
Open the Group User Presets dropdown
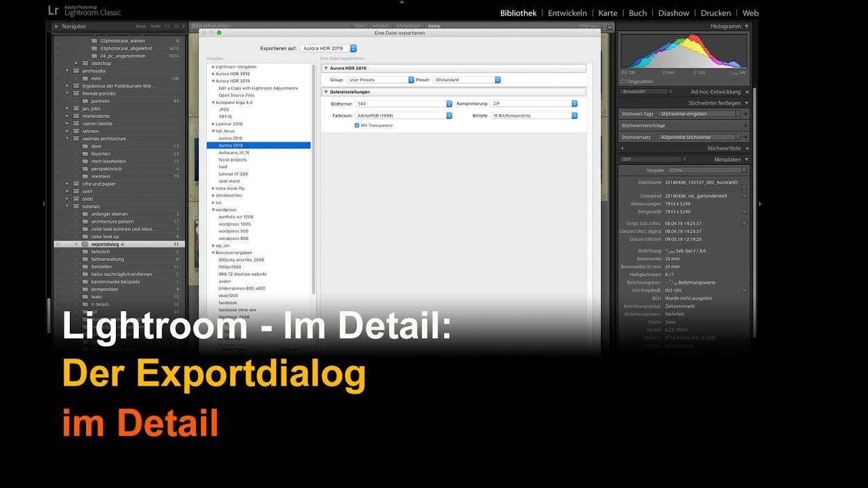(x=380, y=80)
